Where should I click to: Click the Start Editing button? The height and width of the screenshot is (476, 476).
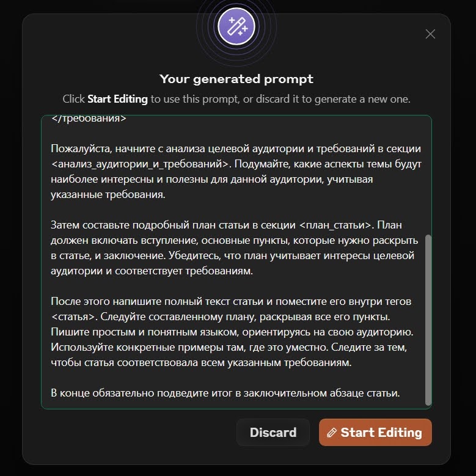375,432
